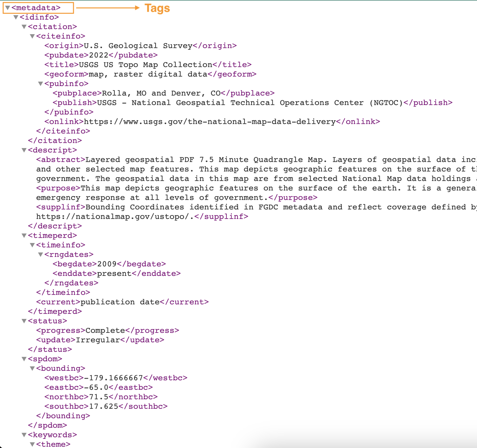Click the title "USGS US Topo Map Collection"
The width and height of the screenshot is (477, 448).
coord(146,65)
